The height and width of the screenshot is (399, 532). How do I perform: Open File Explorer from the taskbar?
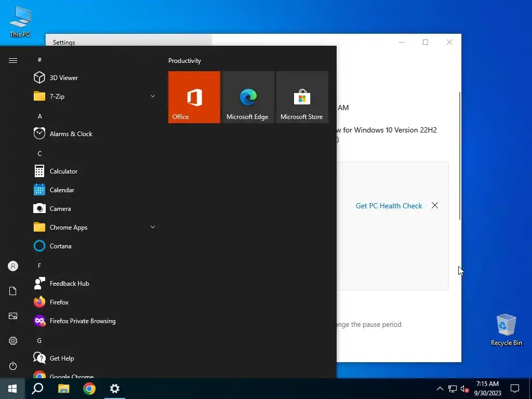[63, 389]
